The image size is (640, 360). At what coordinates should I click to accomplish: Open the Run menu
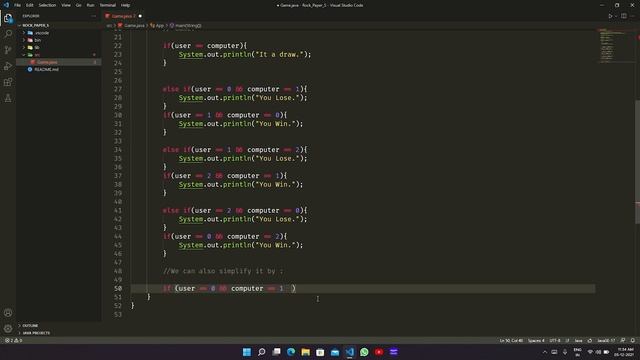90,5
